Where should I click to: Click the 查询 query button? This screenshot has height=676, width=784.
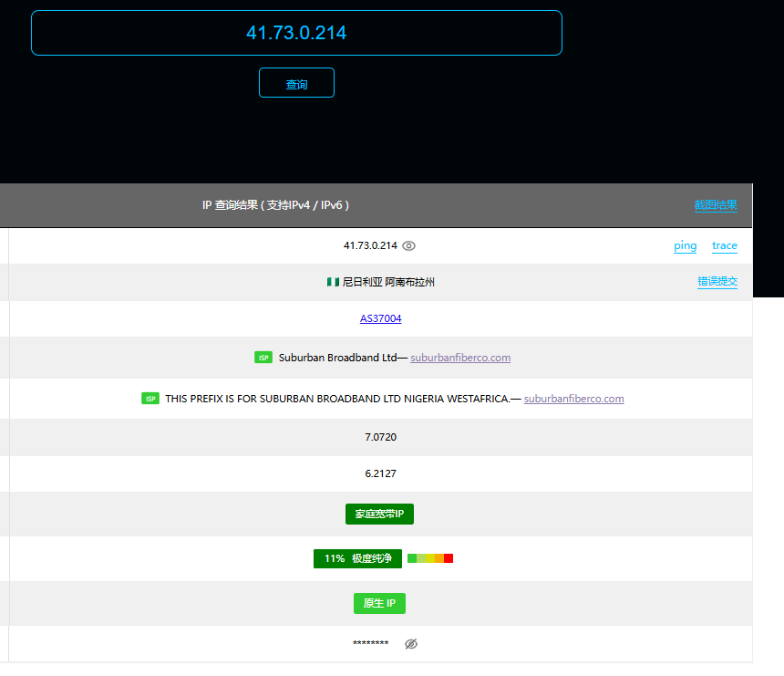296,82
